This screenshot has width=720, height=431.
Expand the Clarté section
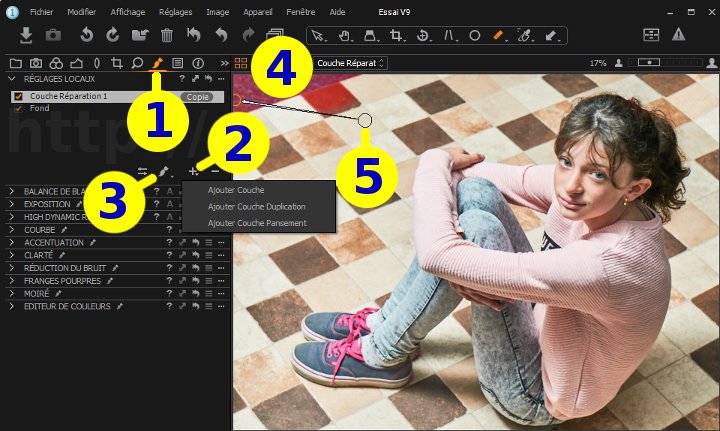click(x=12, y=255)
